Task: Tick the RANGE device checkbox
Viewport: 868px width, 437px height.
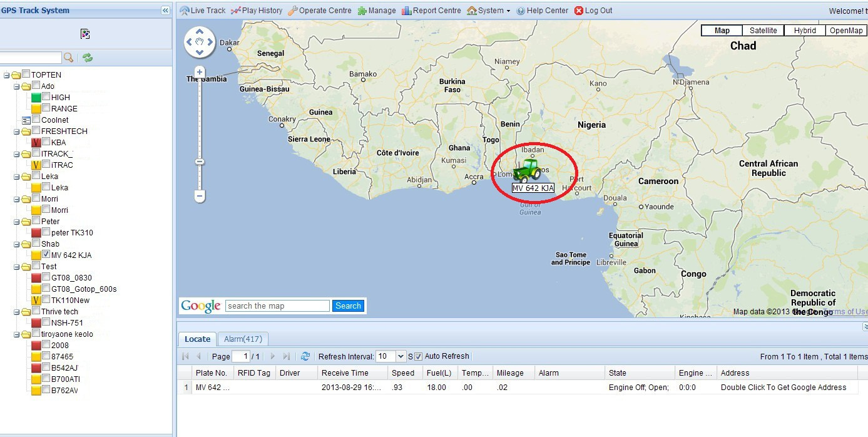Action: click(x=46, y=108)
